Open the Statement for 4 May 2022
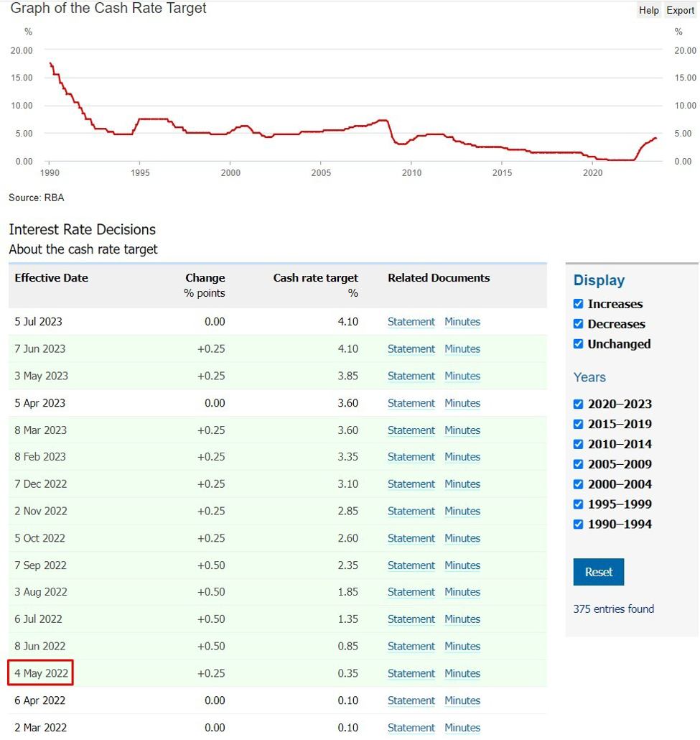 coord(411,674)
